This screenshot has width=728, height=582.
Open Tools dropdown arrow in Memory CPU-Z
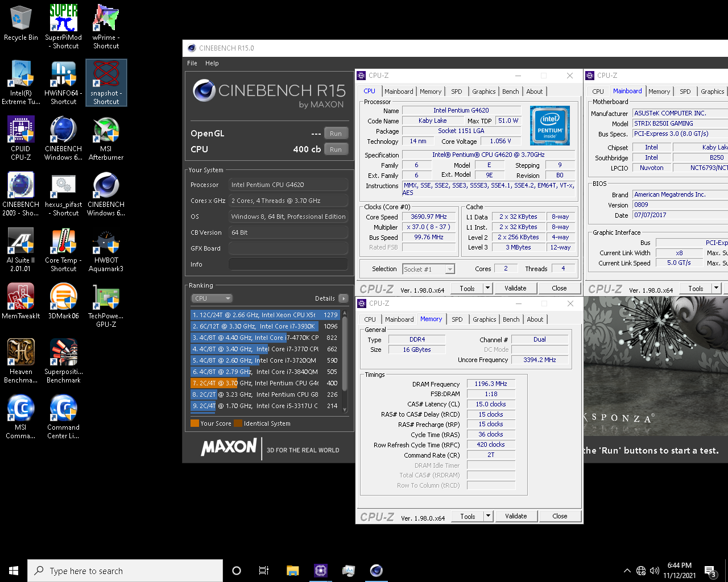pyautogui.click(x=488, y=516)
